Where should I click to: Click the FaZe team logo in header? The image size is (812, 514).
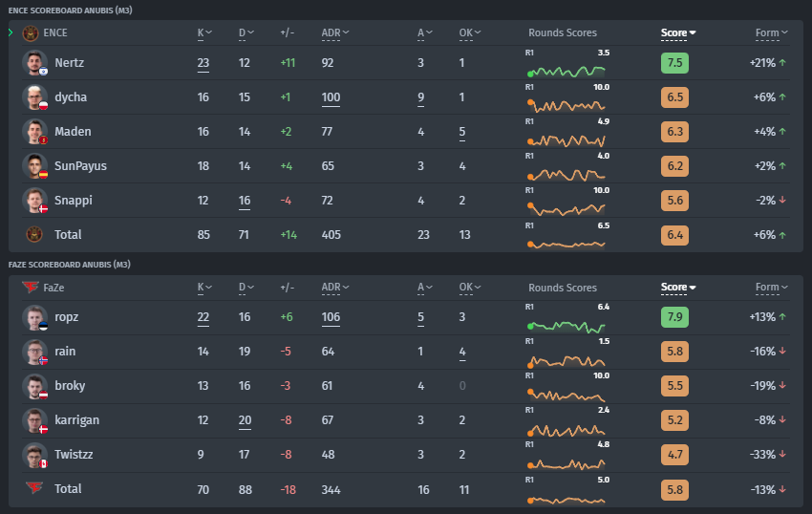tap(31, 287)
